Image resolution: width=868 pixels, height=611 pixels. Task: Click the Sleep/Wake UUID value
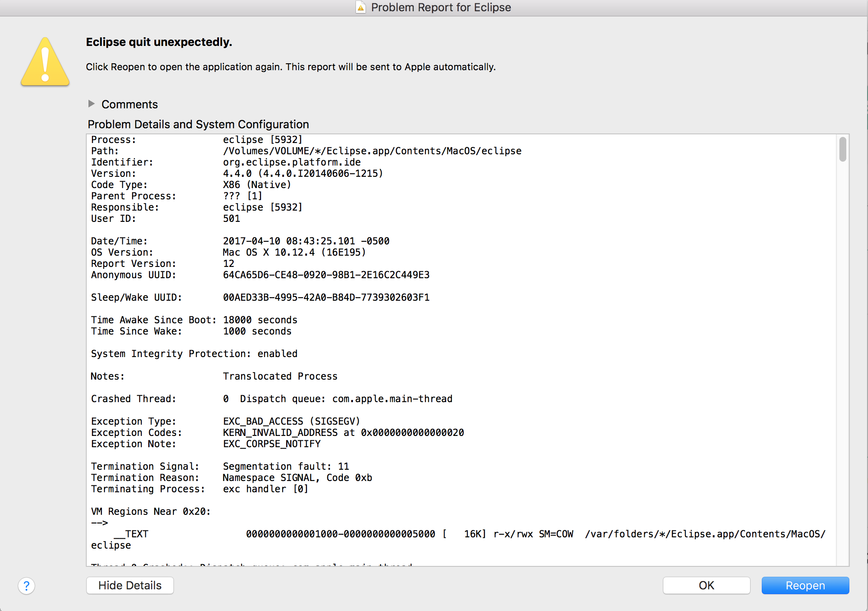(326, 297)
